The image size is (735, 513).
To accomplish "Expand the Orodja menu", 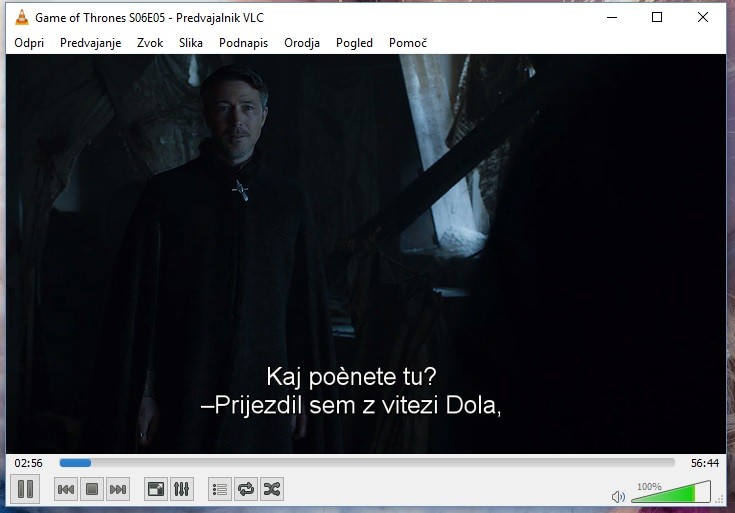I will pos(302,43).
